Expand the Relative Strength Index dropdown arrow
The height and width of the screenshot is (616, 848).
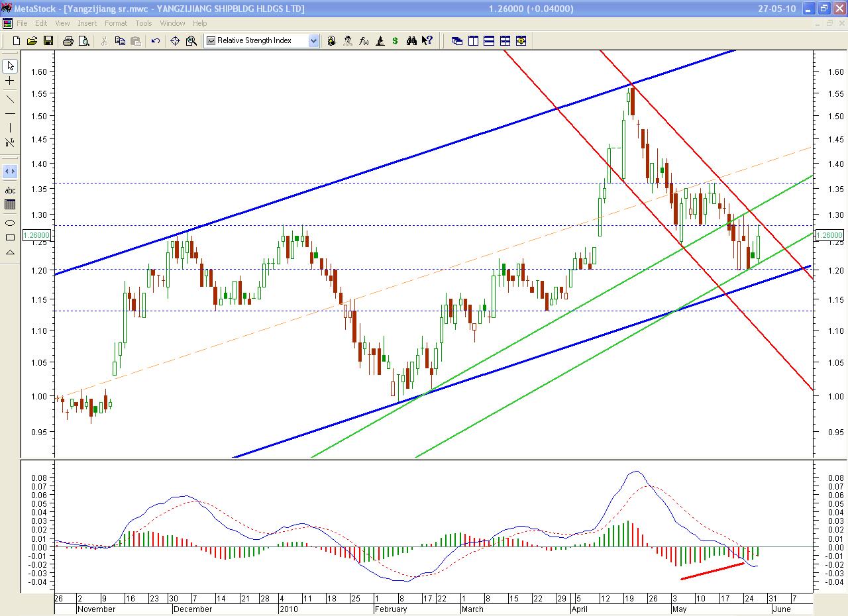[x=313, y=41]
